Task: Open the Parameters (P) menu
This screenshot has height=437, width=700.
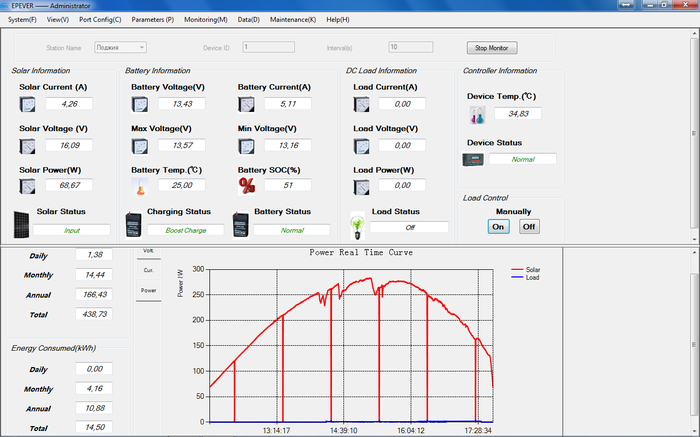Action: [x=152, y=19]
